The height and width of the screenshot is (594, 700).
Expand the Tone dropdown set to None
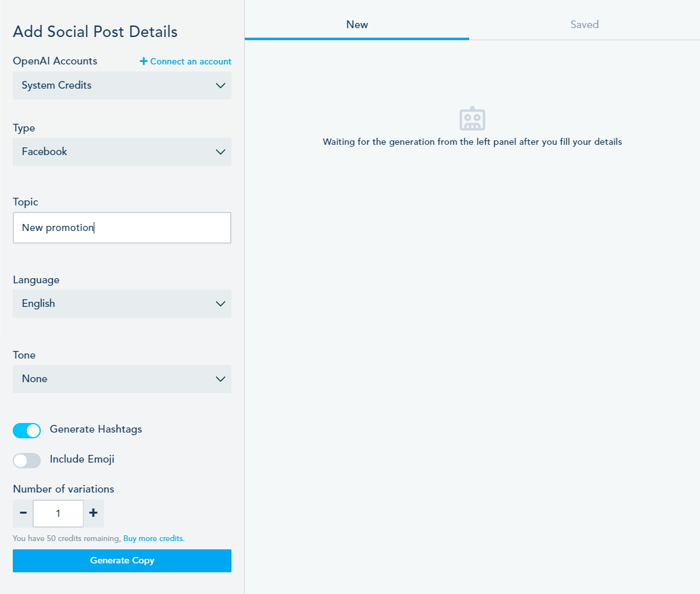point(122,379)
